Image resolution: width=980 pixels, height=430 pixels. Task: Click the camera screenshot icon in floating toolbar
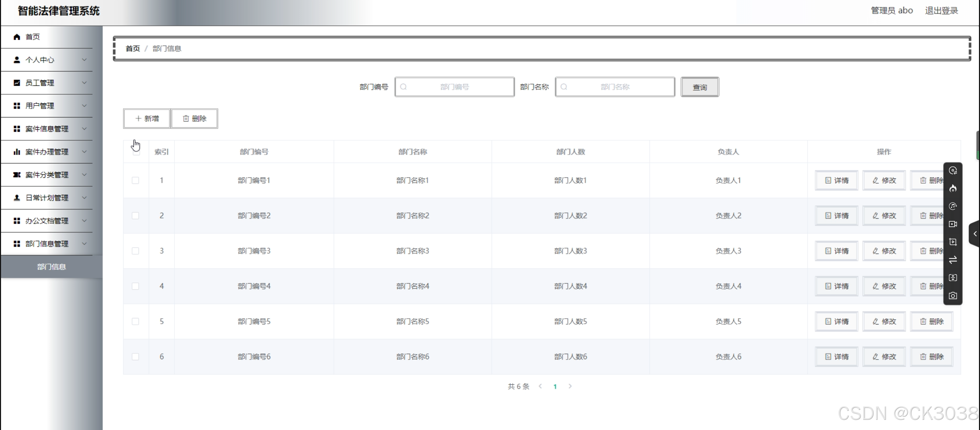(953, 296)
